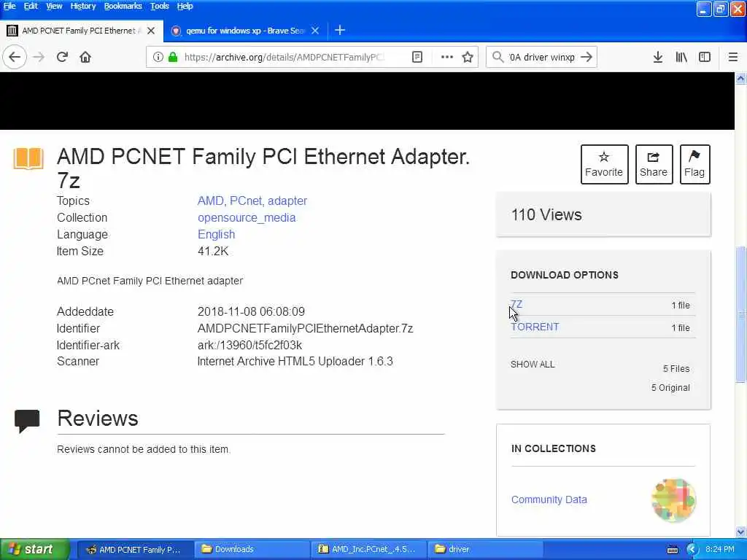
Task: Submit search with the arrow button
Action: coord(587,57)
